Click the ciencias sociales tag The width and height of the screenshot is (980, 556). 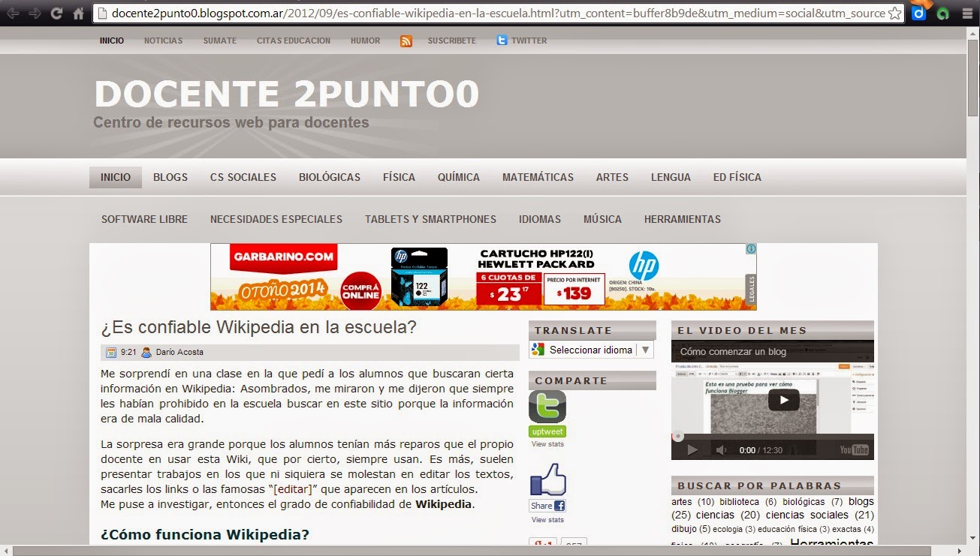click(809, 515)
